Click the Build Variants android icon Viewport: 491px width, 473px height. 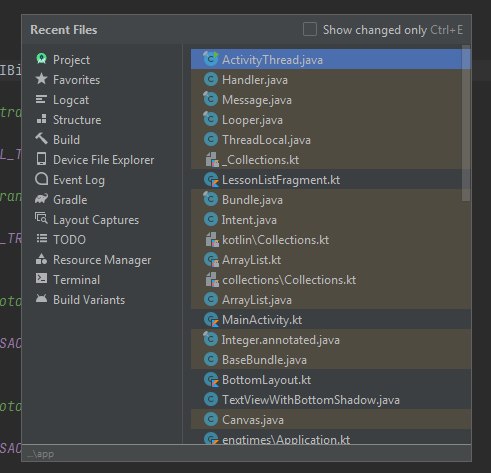(x=41, y=299)
